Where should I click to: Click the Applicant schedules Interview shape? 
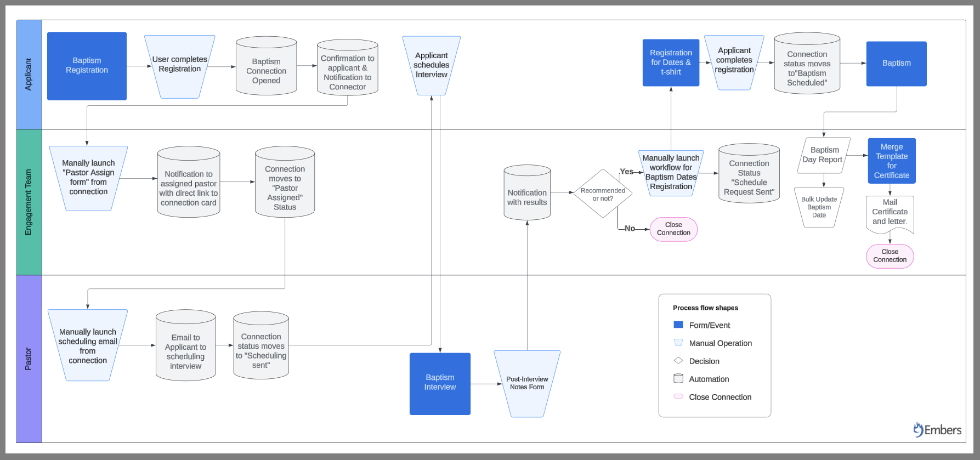tap(431, 65)
